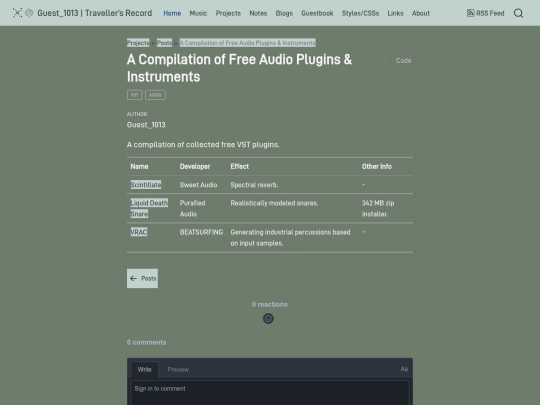Viewport: 540px width, 405px height.
Task: Click the RSS Feed icon link
Action: click(486, 13)
